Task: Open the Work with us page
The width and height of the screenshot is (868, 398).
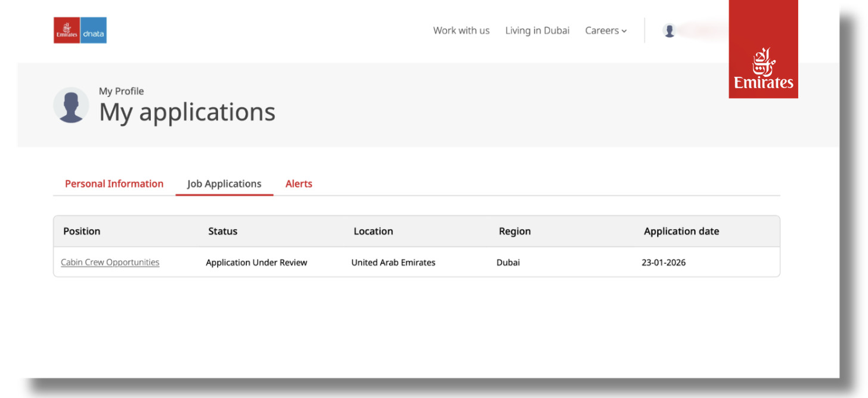Action: (461, 30)
